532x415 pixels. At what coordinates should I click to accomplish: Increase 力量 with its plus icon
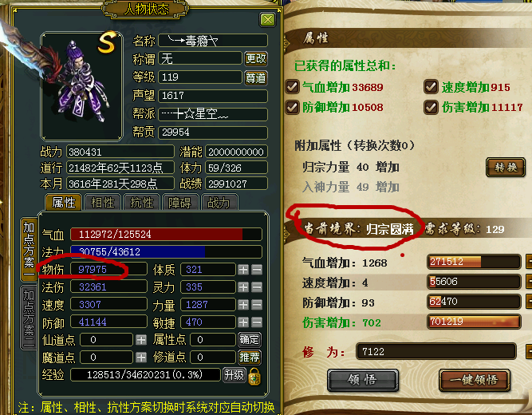(243, 305)
